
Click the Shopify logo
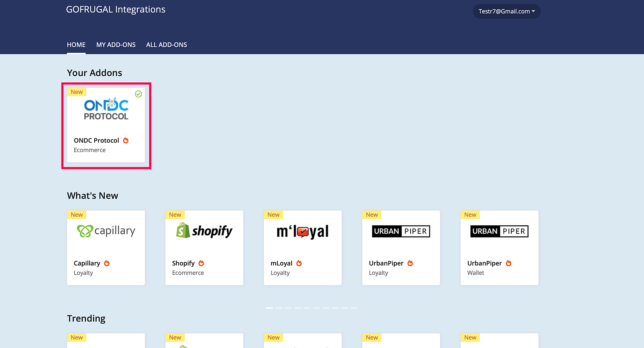(204, 231)
